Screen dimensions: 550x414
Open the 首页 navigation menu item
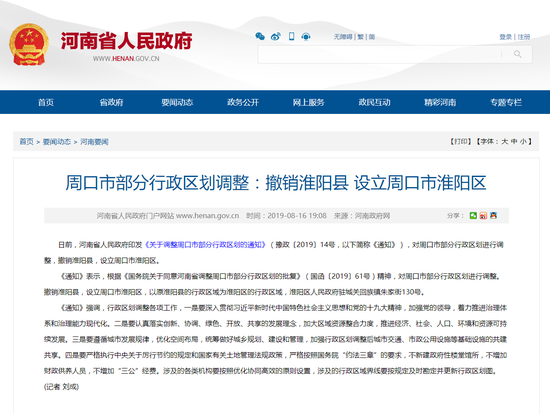(x=46, y=102)
